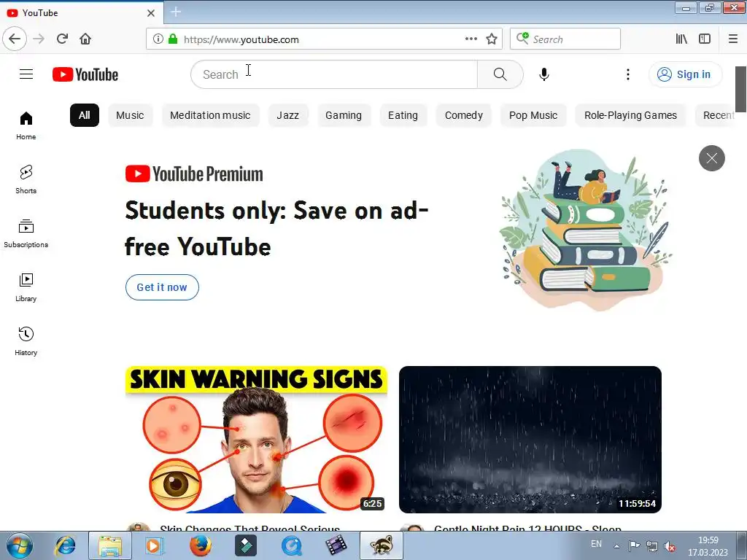Select the Gaming filter chip
Viewport: 747px width, 560px height.
coord(344,115)
